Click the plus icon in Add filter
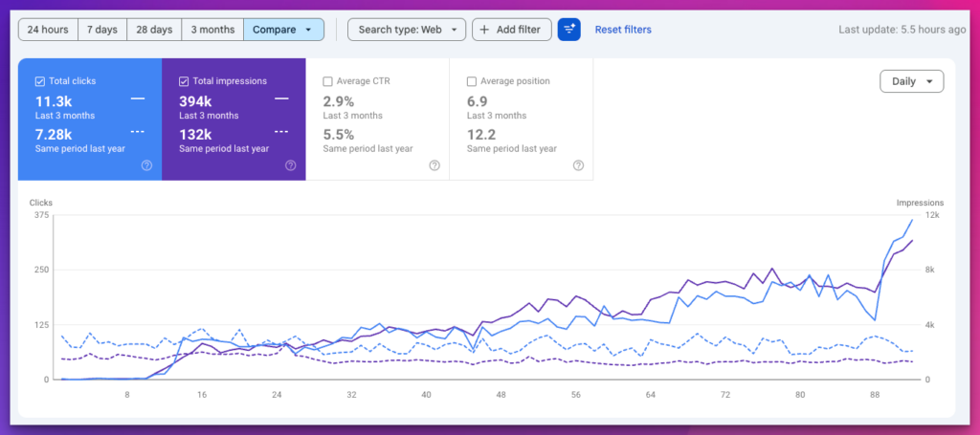This screenshot has height=435, width=980. pos(485,30)
